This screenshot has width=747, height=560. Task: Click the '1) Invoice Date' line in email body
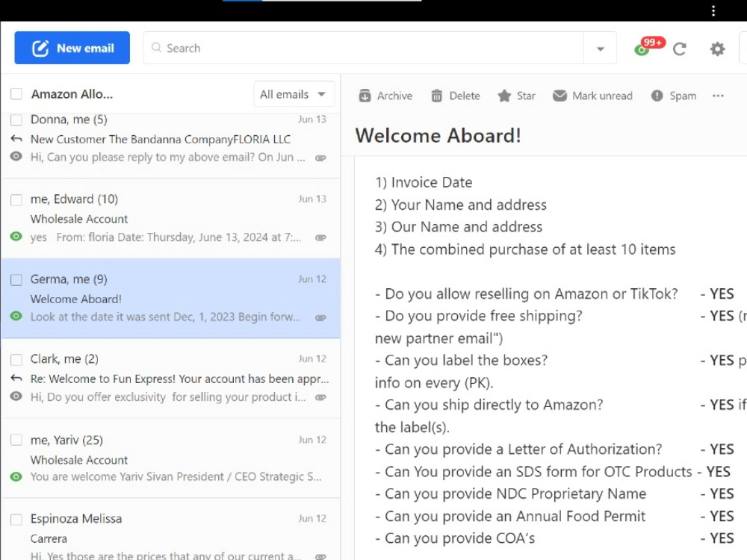(x=424, y=182)
